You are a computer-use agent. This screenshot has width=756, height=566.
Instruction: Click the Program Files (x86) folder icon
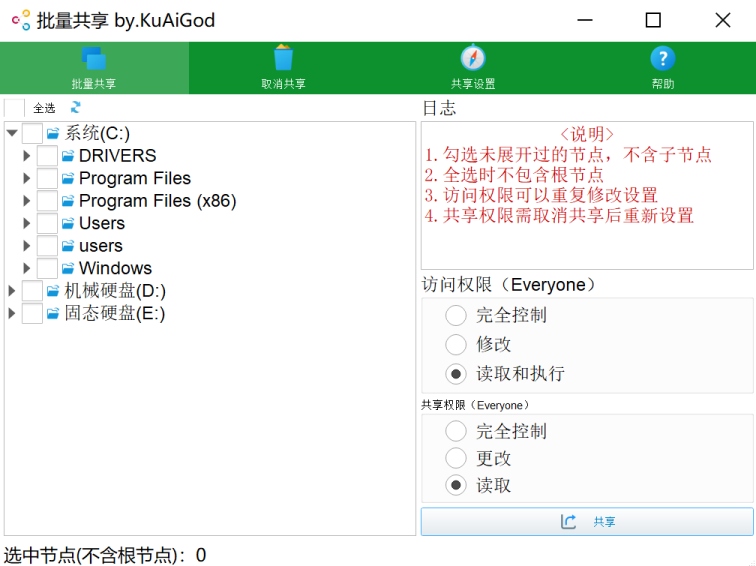(x=68, y=201)
